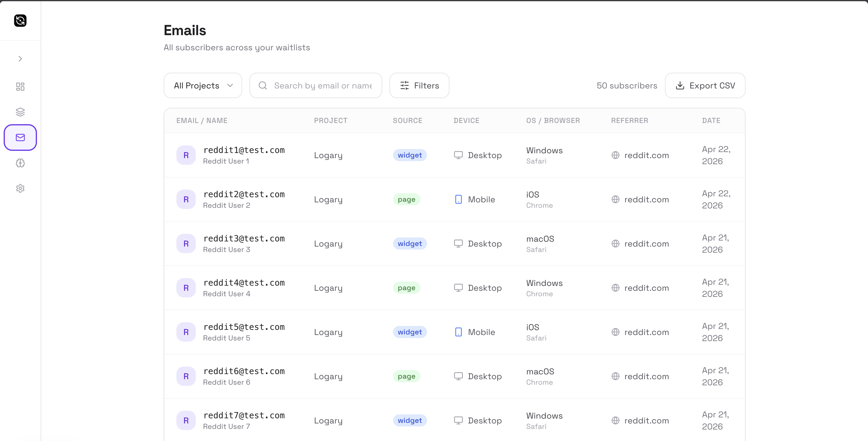868x441 pixels.
Task: Open the brain icon in sidebar
Action: pyautogui.click(x=20, y=163)
